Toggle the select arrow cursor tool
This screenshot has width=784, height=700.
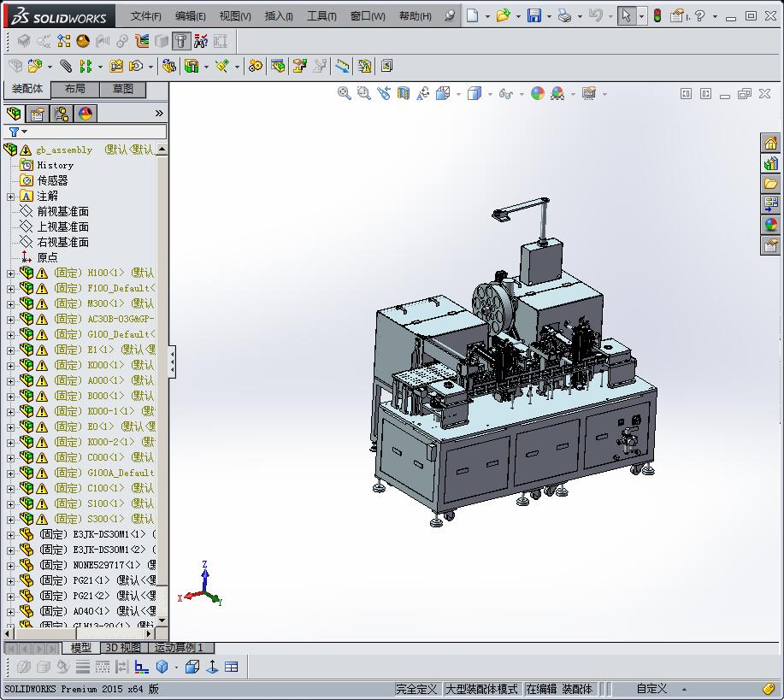(x=627, y=15)
